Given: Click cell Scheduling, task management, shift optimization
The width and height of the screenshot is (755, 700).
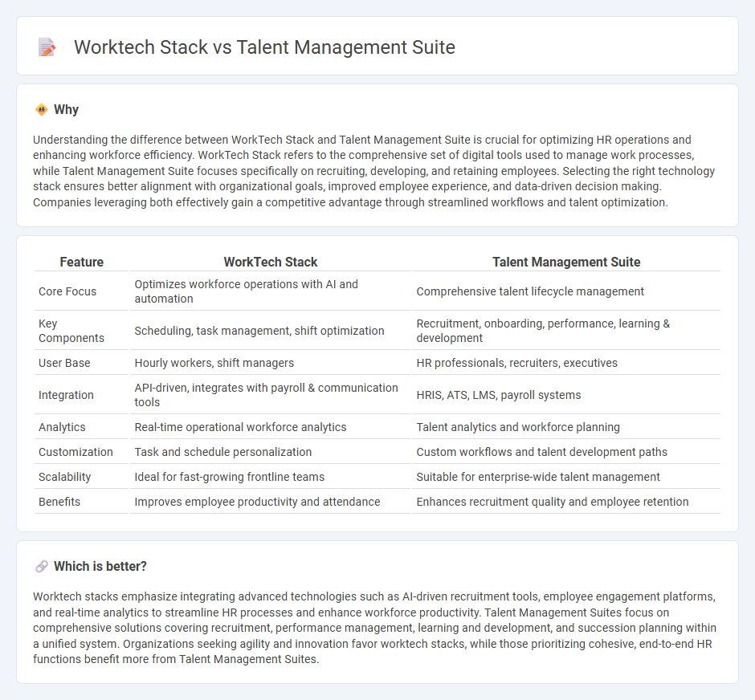Looking at the screenshot, I should pyautogui.click(x=270, y=331).
